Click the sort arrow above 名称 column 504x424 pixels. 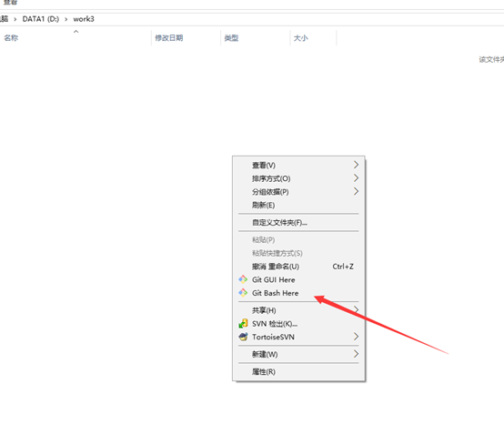76,32
